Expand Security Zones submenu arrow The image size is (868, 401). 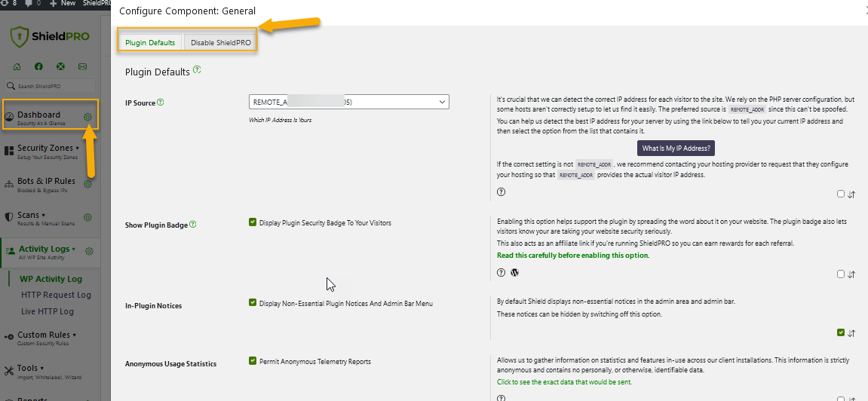(x=77, y=148)
